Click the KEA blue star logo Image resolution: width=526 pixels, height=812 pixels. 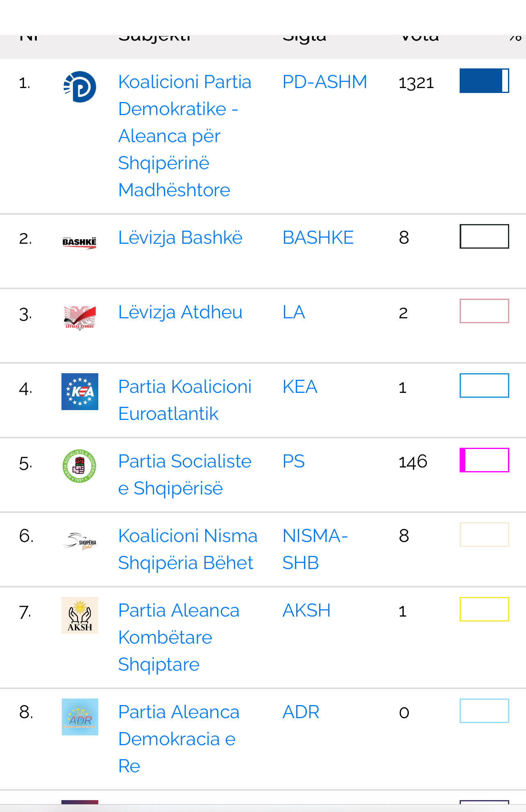coord(80,392)
